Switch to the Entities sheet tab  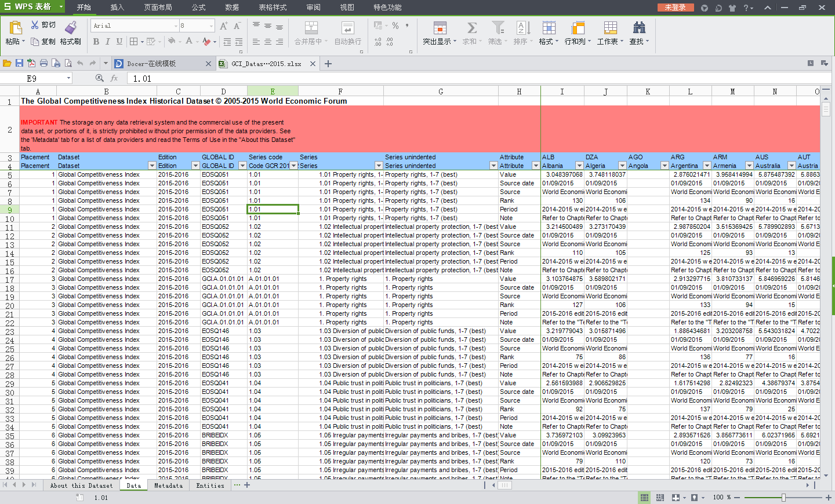[210, 485]
